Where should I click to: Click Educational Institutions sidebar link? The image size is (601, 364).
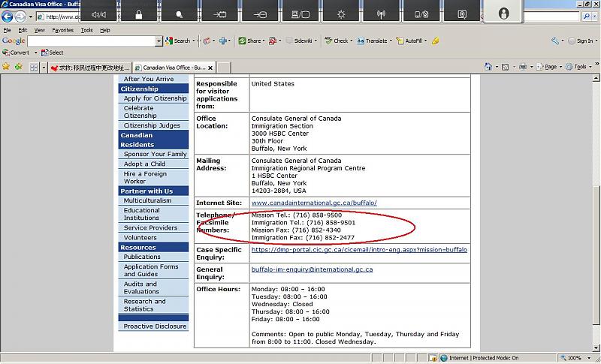click(x=141, y=214)
